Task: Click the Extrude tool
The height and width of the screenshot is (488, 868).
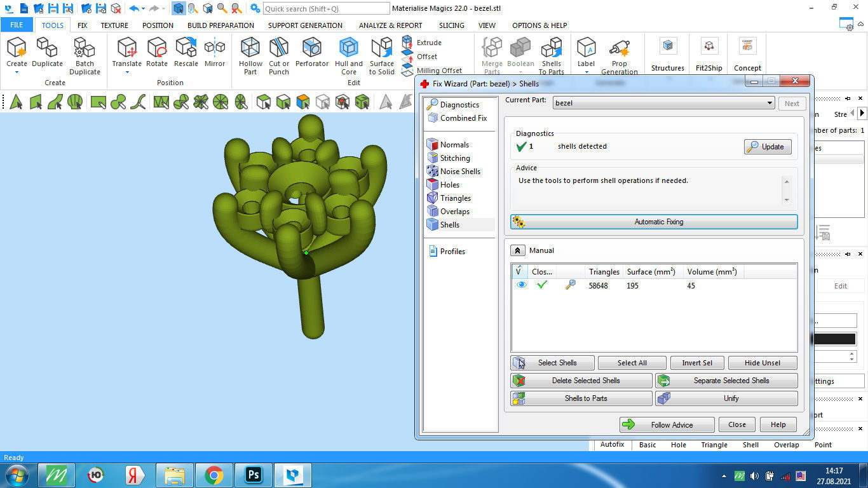Action: (x=422, y=43)
